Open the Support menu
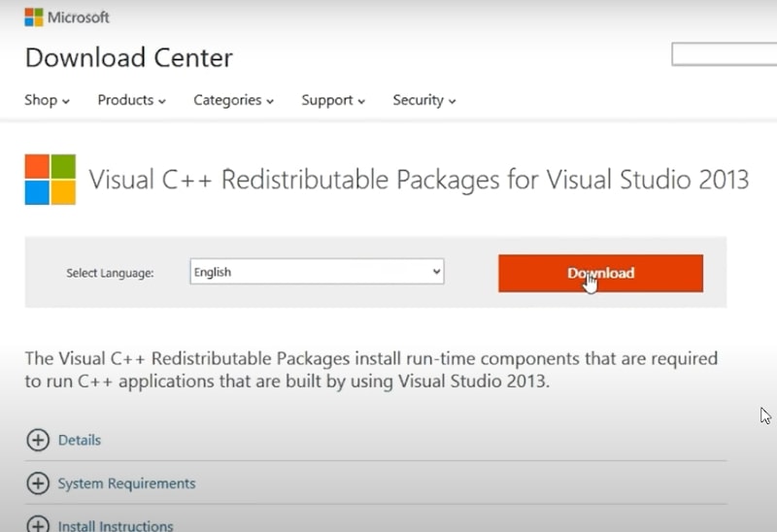 pyautogui.click(x=333, y=100)
